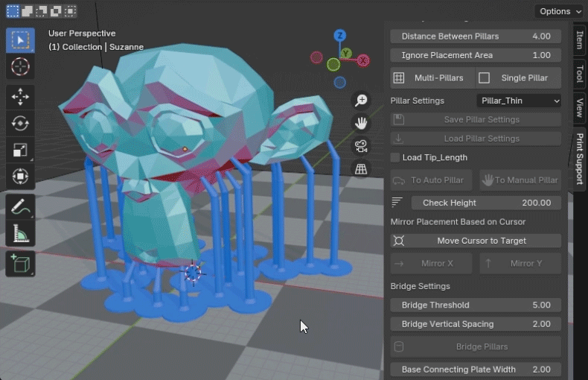Switch perspective/orthographic grid icon
588x380 pixels.
(361, 169)
